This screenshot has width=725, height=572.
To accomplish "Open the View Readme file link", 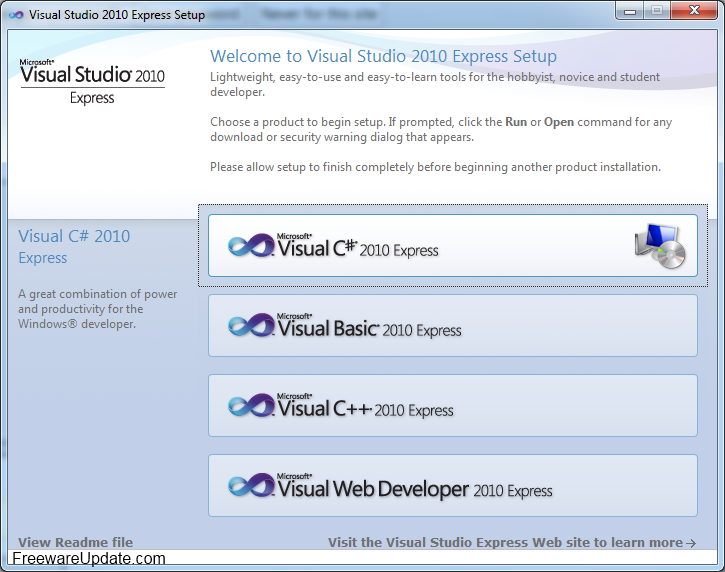I will 75,542.
